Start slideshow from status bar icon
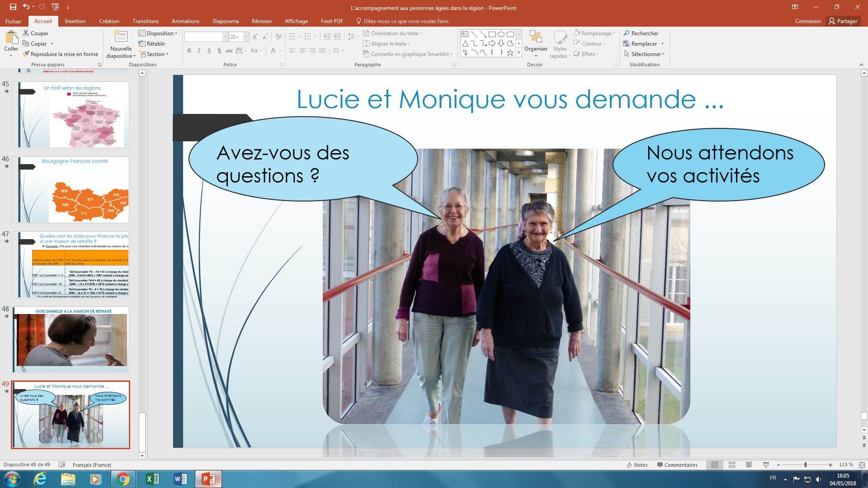 [766, 465]
